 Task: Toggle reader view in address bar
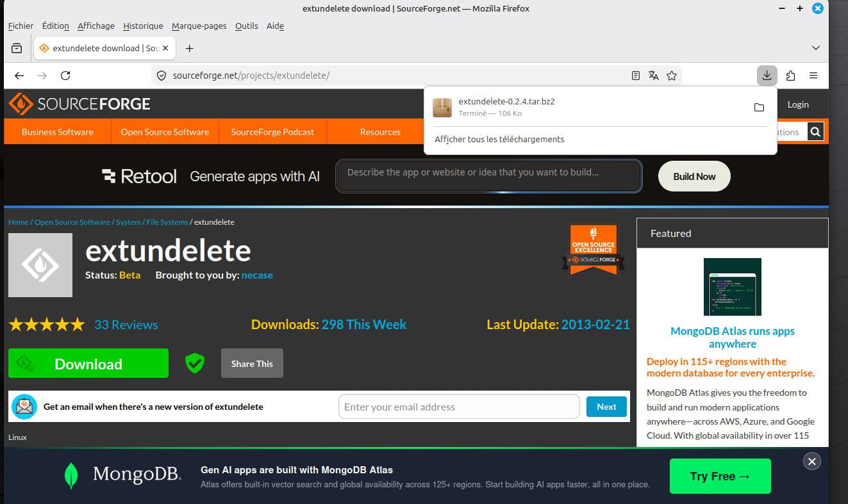(x=636, y=76)
